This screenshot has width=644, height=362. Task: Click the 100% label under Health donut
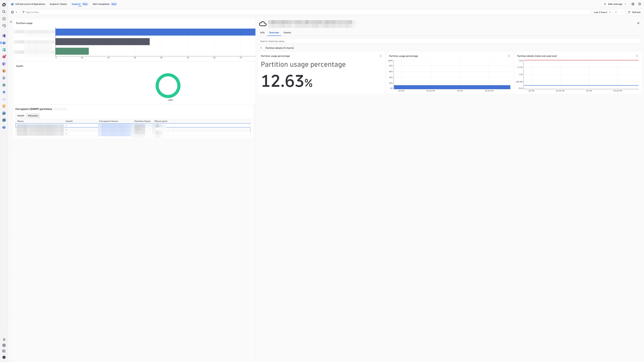[x=171, y=100]
